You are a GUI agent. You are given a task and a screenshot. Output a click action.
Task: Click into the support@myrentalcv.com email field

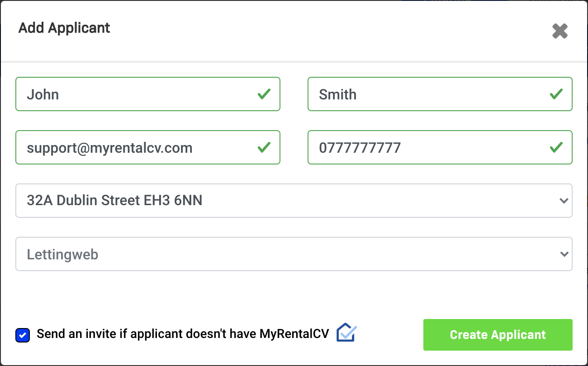(x=136, y=147)
